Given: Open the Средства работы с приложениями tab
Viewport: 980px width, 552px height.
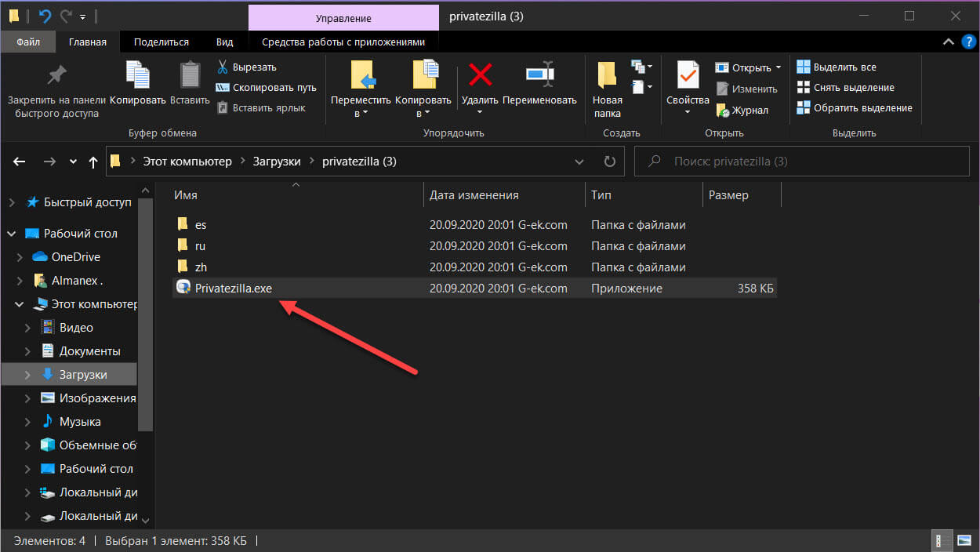Looking at the screenshot, I should pos(343,42).
